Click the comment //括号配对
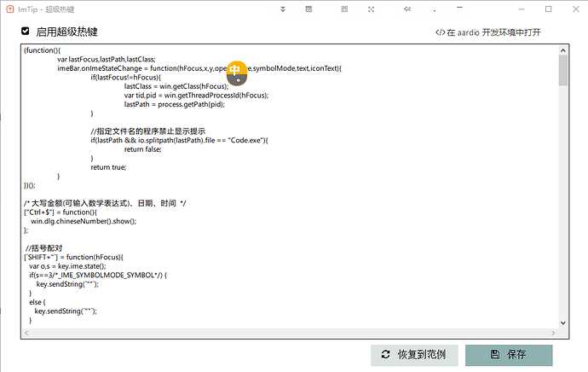Viewport: 588px width, 372px height. (43, 248)
